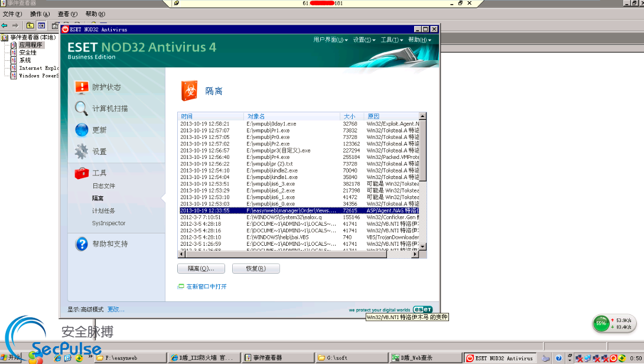644x364 pixels.
Task: Click the scroll up arrow of quarantine list
Action: 422,116
